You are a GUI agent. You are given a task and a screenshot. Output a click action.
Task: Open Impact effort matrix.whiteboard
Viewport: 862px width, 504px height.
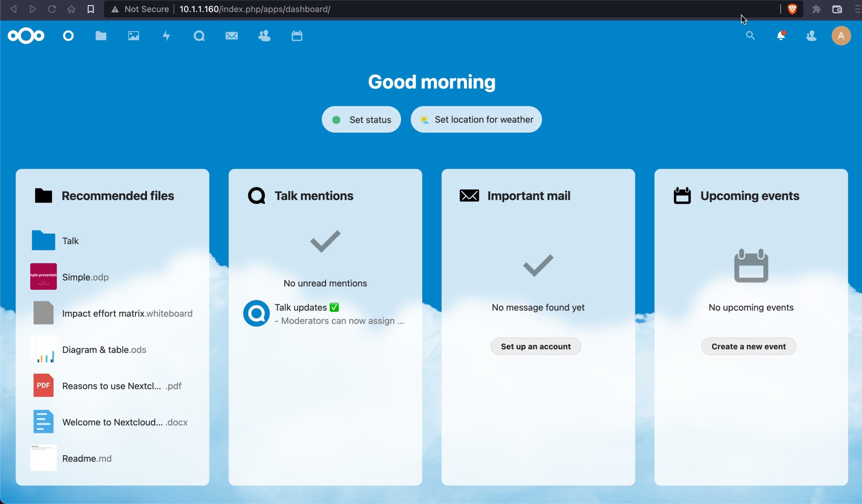112,313
